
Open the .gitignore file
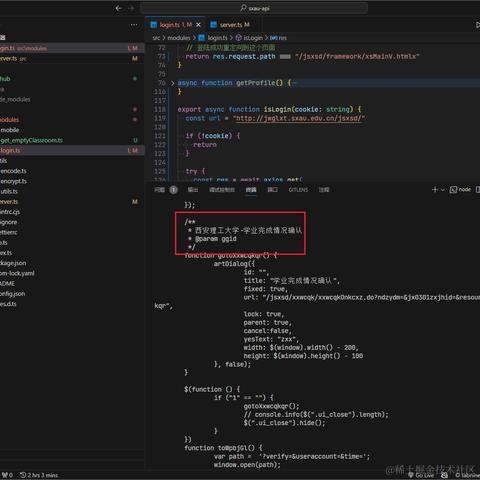(72, 222)
